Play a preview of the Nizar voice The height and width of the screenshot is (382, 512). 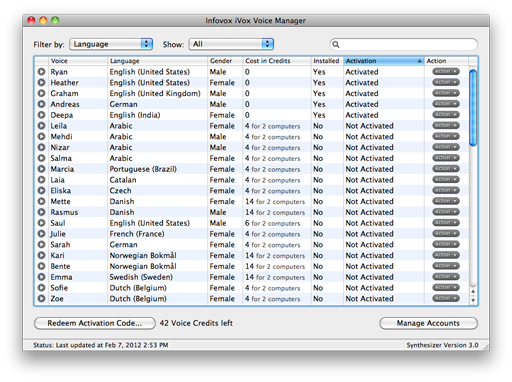click(x=41, y=147)
